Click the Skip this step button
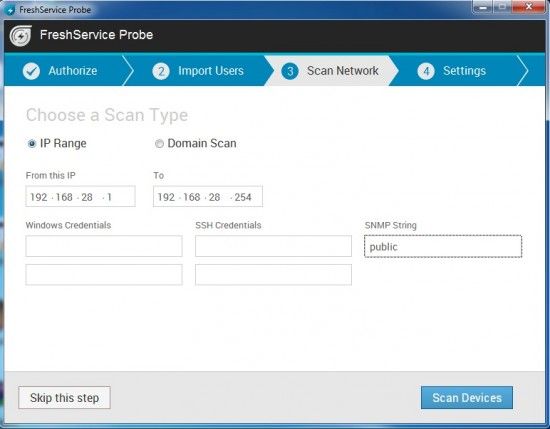 [65, 397]
